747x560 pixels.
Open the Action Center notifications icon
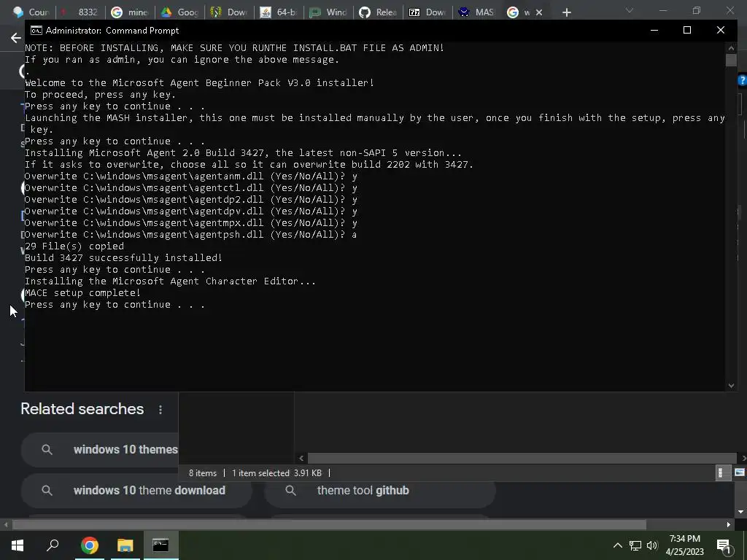click(724, 545)
